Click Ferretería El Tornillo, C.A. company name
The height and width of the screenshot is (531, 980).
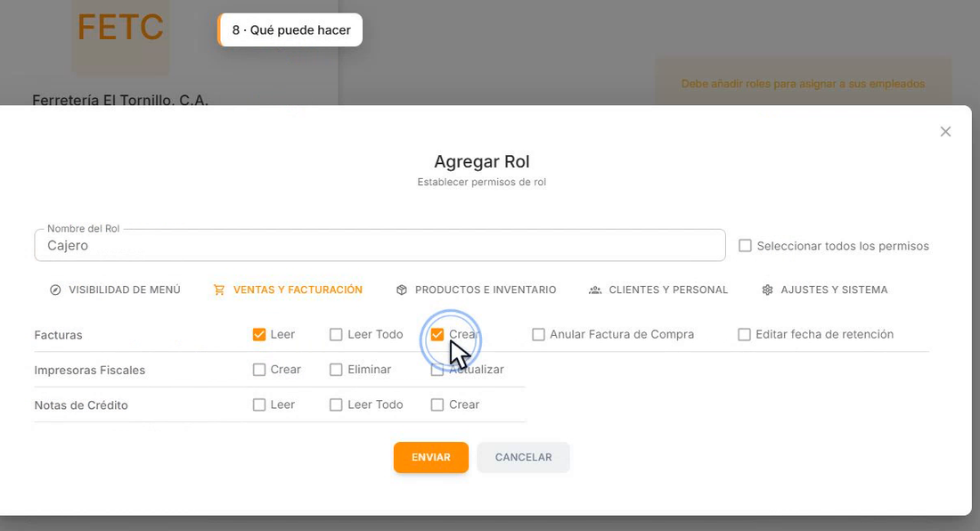(x=120, y=100)
